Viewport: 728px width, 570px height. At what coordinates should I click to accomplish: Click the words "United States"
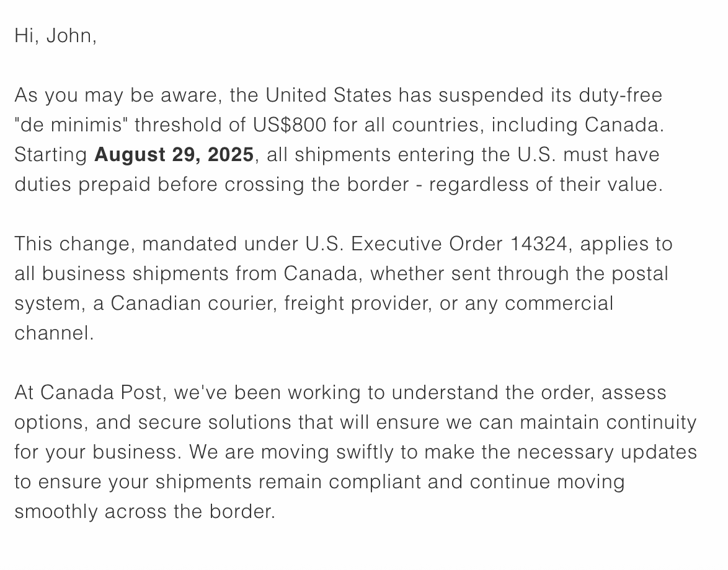point(329,95)
